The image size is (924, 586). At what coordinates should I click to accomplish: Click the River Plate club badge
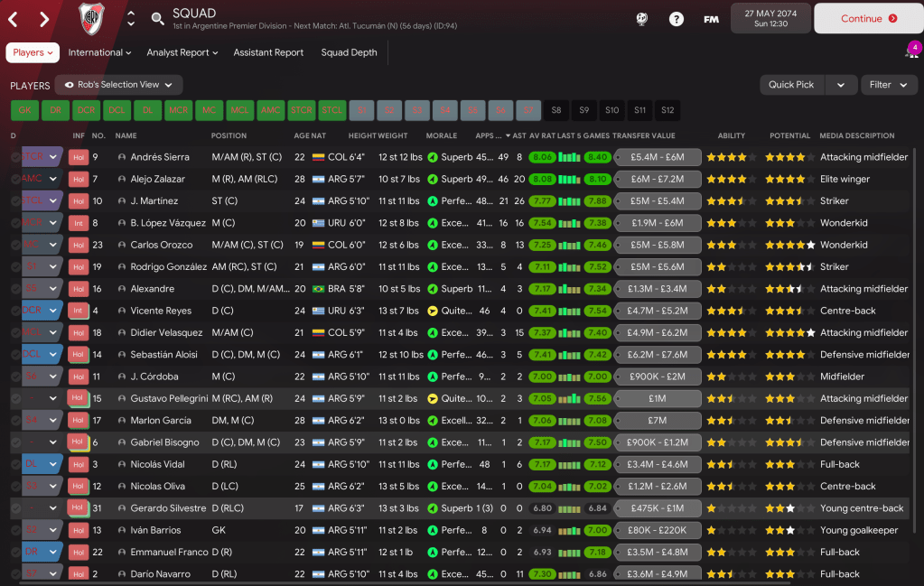(x=90, y=18)
